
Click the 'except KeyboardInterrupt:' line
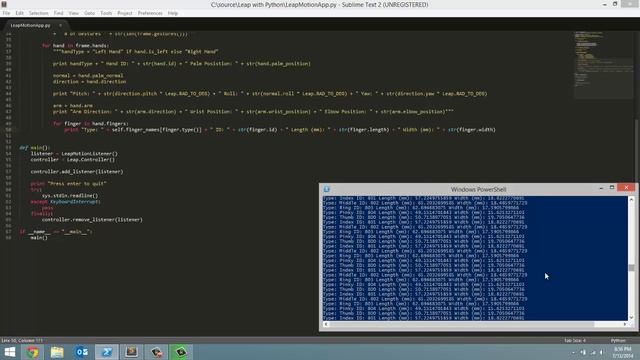pyautogui.click(x=65, y=202)
